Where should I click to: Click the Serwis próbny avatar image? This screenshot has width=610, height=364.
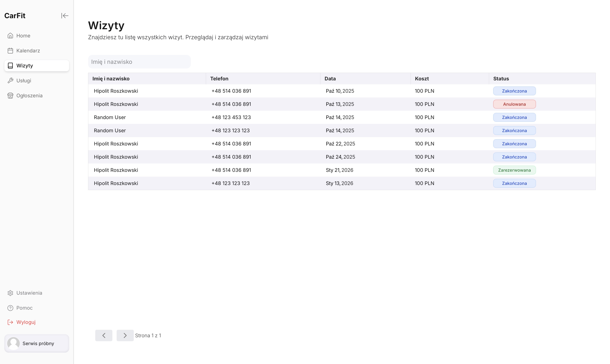coord(14,343)
